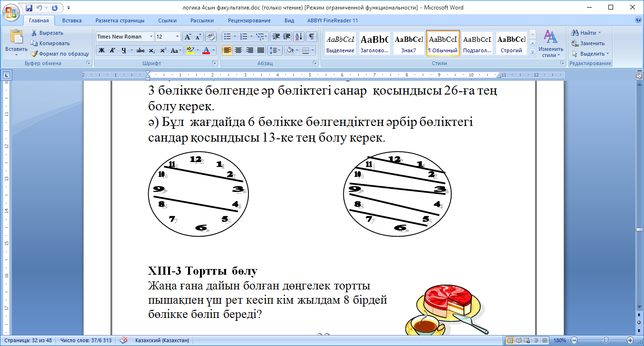This screenshot has height=346, width=644.
Task: Click Заменить to replace text
Action: [x=588, y=43]
